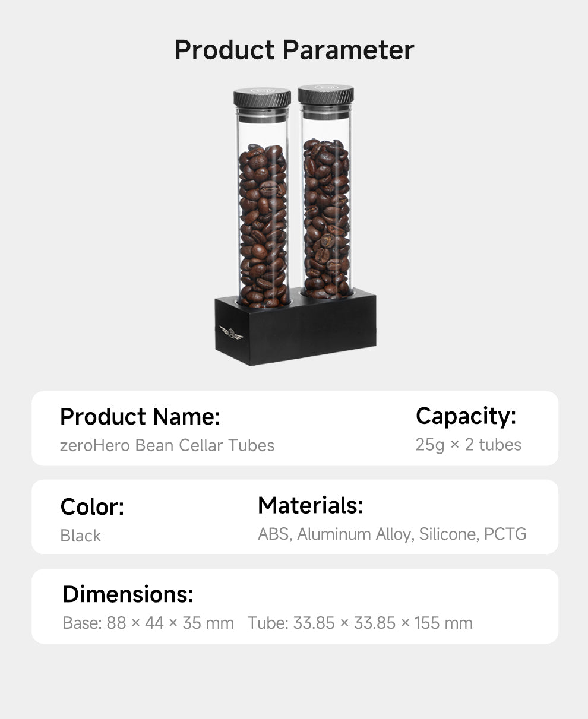Select the Dimensions label
588x719 pixels.
pos(128,594)
